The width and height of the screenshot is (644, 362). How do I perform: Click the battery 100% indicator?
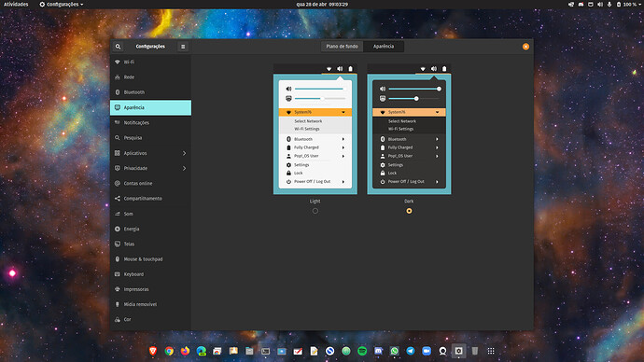tap(626, 4)
